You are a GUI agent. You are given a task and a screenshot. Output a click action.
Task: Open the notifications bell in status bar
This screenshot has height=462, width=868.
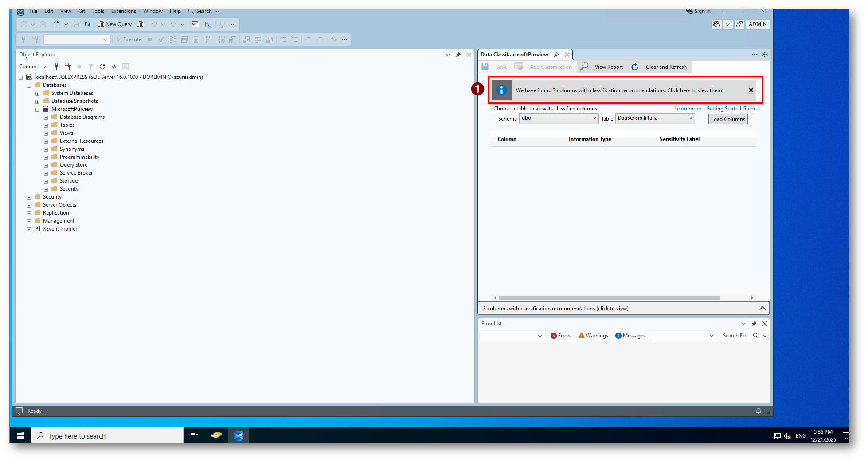click(x=759, y=411)
